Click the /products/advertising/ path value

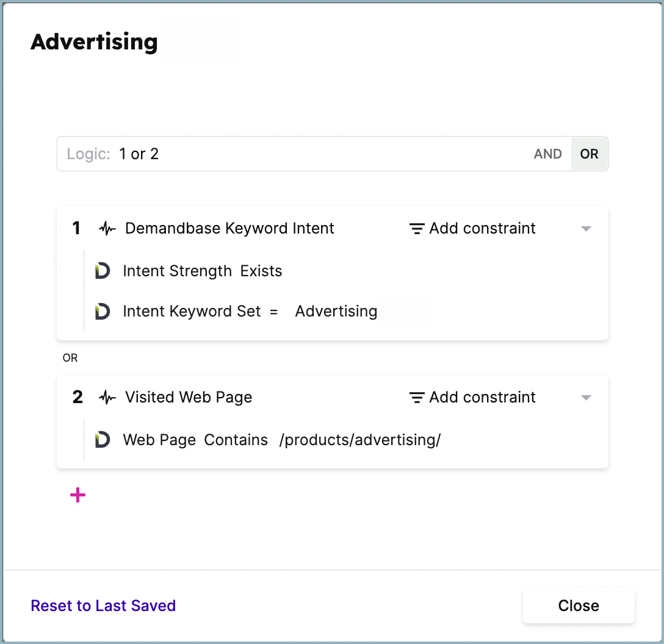click(x=360, y=440)
